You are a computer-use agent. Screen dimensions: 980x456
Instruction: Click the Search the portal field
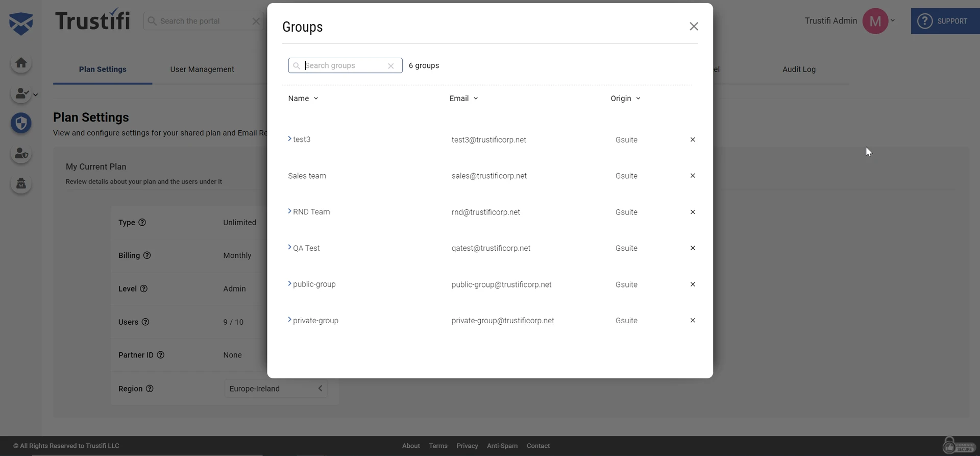pyautogui.click(x=204, y=21)
